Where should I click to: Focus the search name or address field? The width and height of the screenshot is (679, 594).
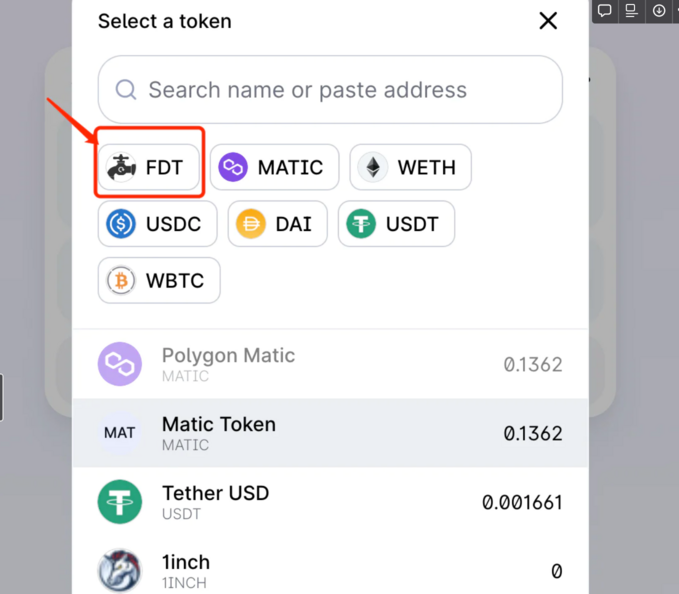click(330, 90)
